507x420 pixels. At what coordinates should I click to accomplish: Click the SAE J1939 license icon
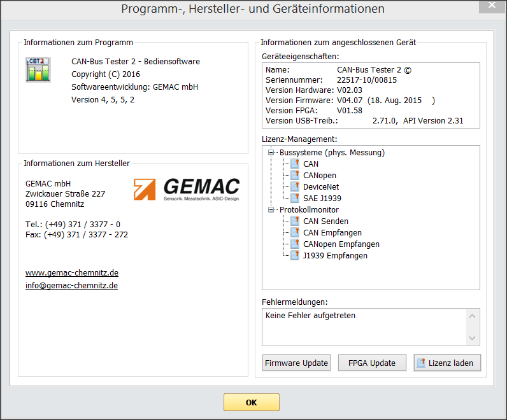click(295, 199)
